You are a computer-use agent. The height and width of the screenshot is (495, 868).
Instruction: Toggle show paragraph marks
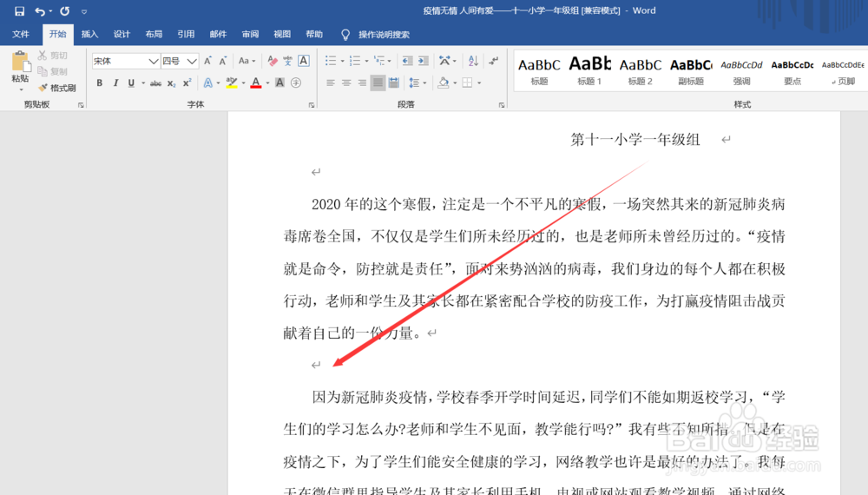493,61
